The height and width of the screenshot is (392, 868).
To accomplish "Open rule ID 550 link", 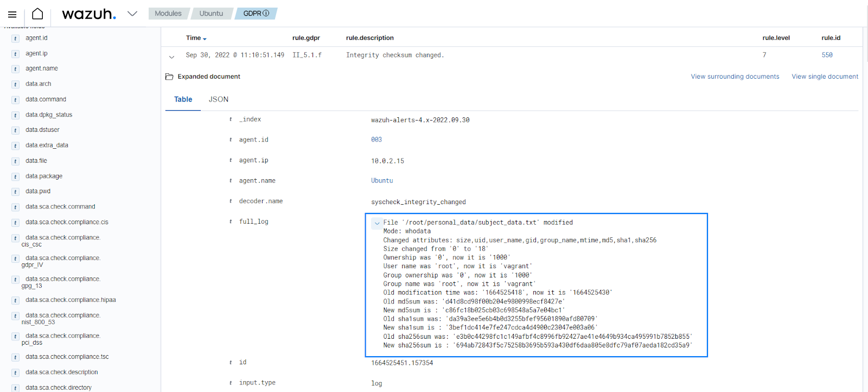I will (x=827, y=55).
